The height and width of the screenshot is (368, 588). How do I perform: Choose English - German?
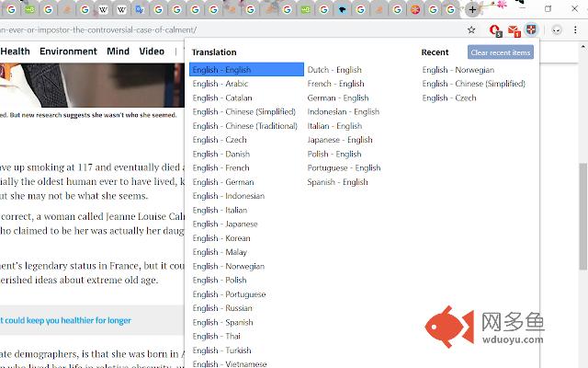(x=223, y=182)
